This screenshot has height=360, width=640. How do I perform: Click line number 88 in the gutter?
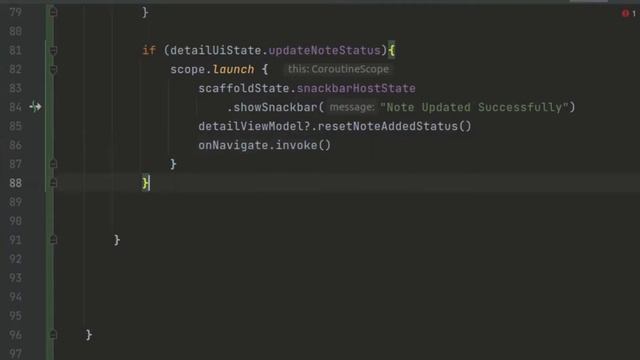click(x=15, y=183)
